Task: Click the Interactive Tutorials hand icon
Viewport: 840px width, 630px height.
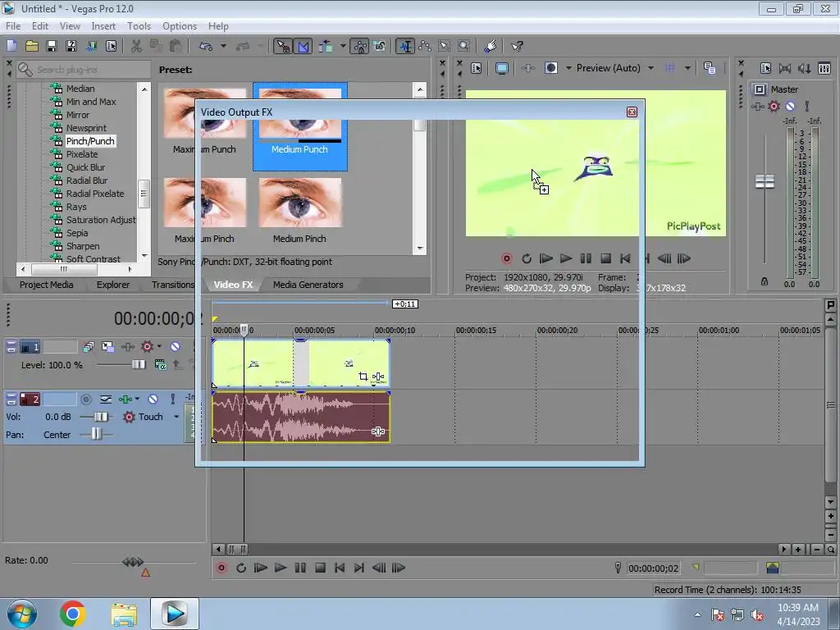Action: 491,46
